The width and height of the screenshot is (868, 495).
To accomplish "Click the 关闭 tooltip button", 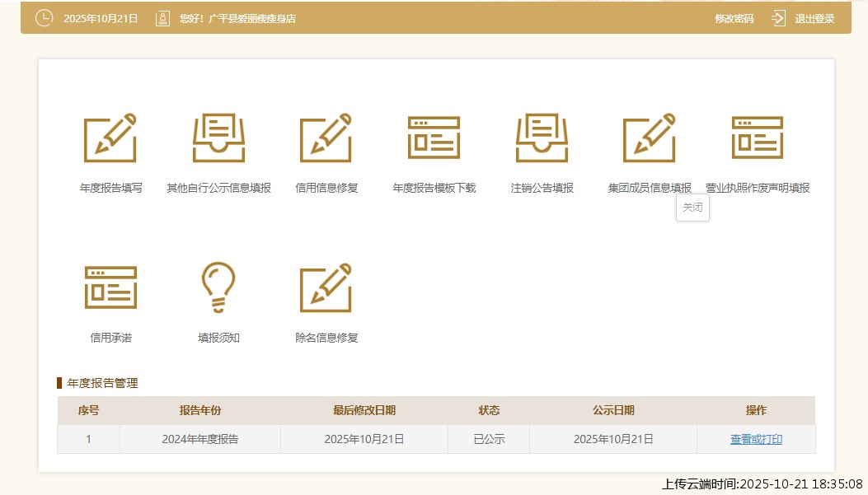I will point(692,208).
